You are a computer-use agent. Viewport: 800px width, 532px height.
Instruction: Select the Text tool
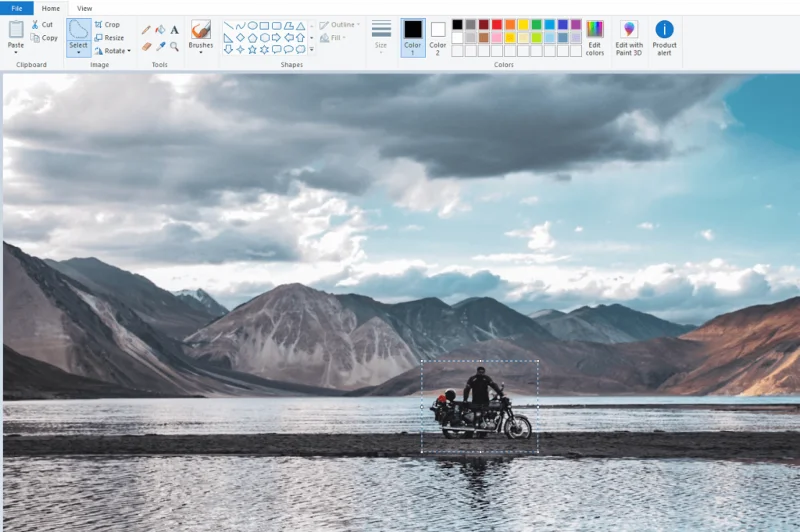click(174, 30)
